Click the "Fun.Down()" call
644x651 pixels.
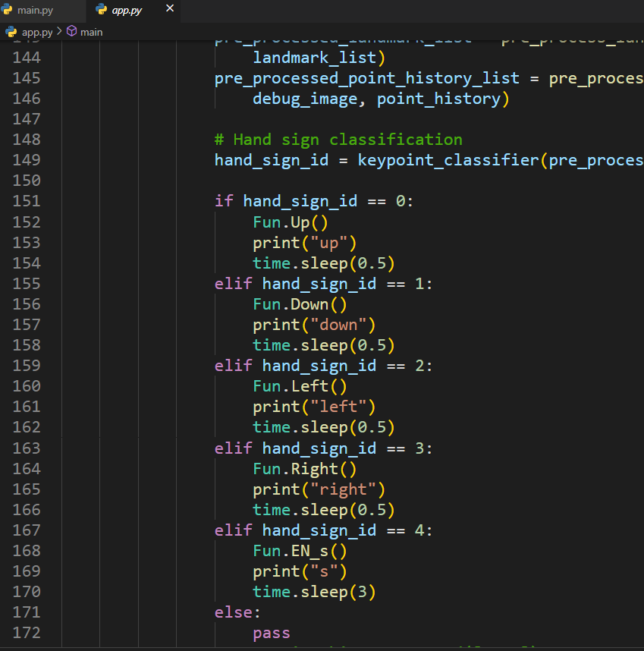tap(300, 305)
